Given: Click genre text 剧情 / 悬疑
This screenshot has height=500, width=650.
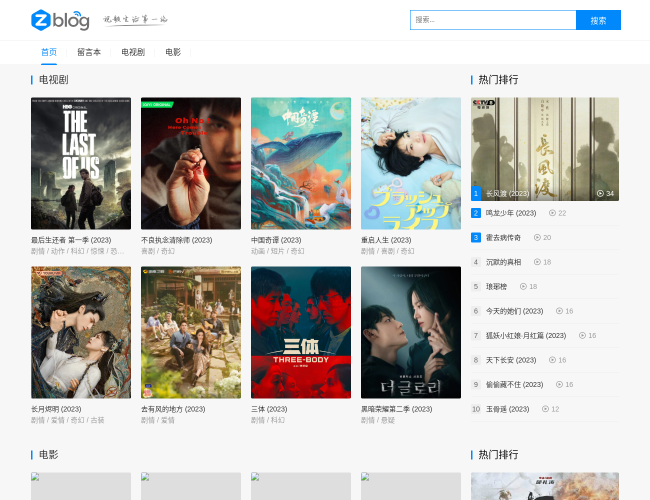Looking at the screenshot, I should (378, 420).
